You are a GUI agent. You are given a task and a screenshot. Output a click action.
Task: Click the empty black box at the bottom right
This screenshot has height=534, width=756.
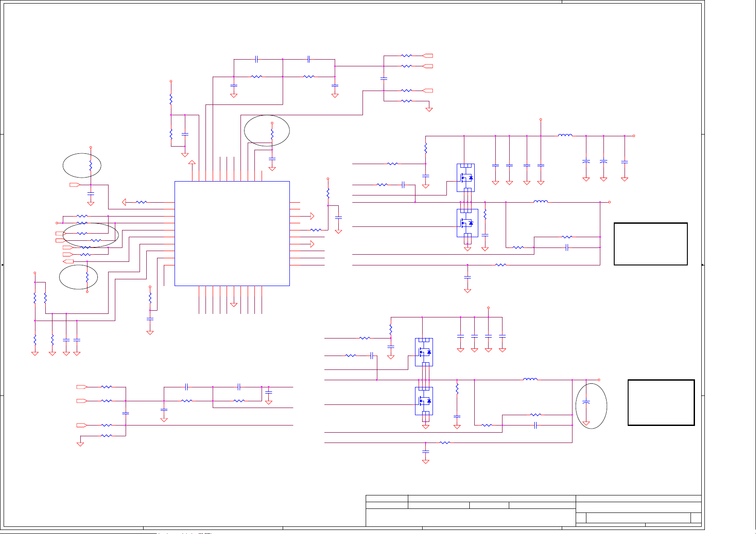pyautogui.click(x=661, y=402)
